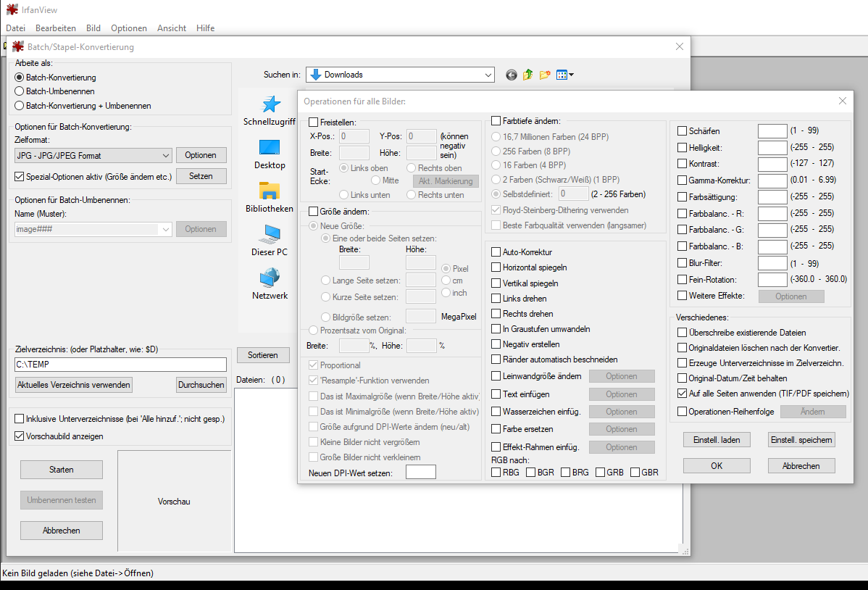Click Optionen button next to Zielformat
This screenshot has width=868, height=590.
(x=201, y=155)
